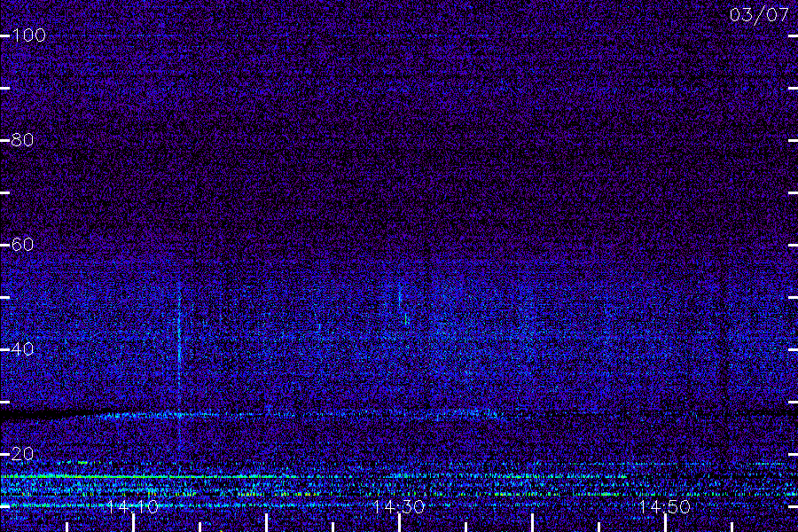This screenshot has height=532, width=798.
Task: Click the tick mark below 14:10
Action: pyautogui.click(x=133, y=523)
